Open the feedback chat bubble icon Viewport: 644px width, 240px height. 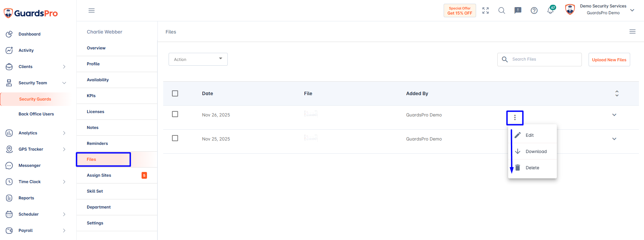point(518,10)
